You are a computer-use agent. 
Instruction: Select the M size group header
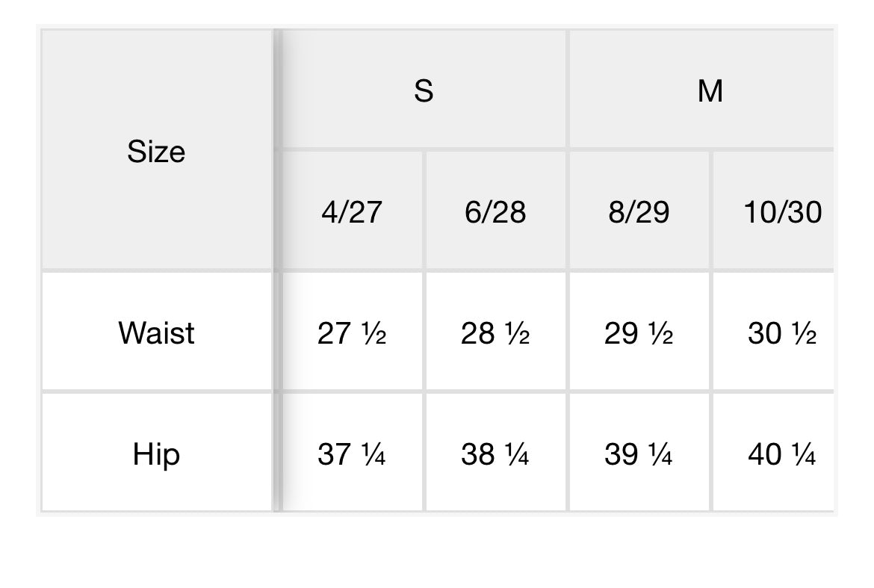click(709, 91)
